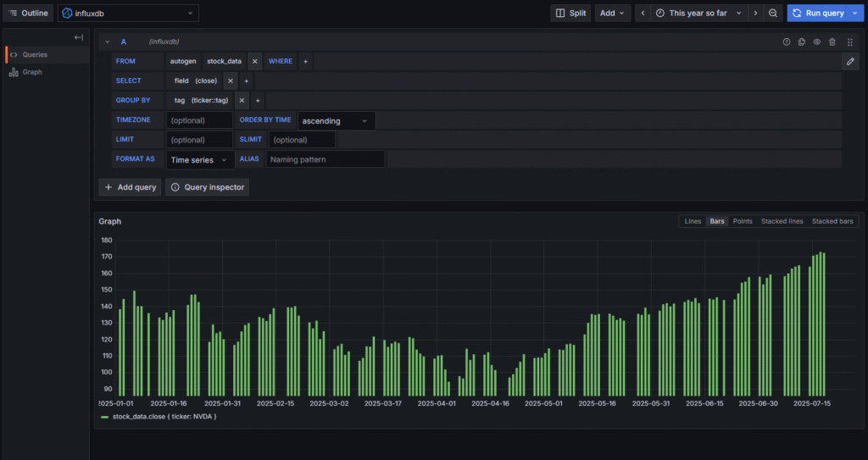Click the pencil icon to edit raw query

click(x=850, y=61)
